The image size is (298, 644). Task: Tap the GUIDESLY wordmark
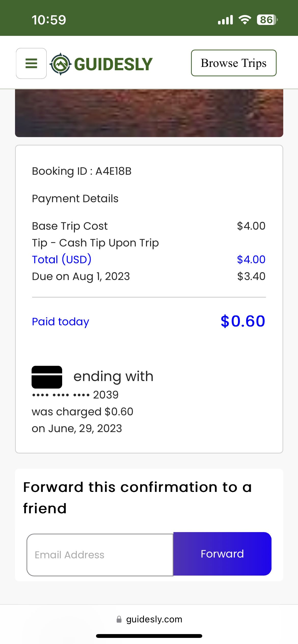113,64
